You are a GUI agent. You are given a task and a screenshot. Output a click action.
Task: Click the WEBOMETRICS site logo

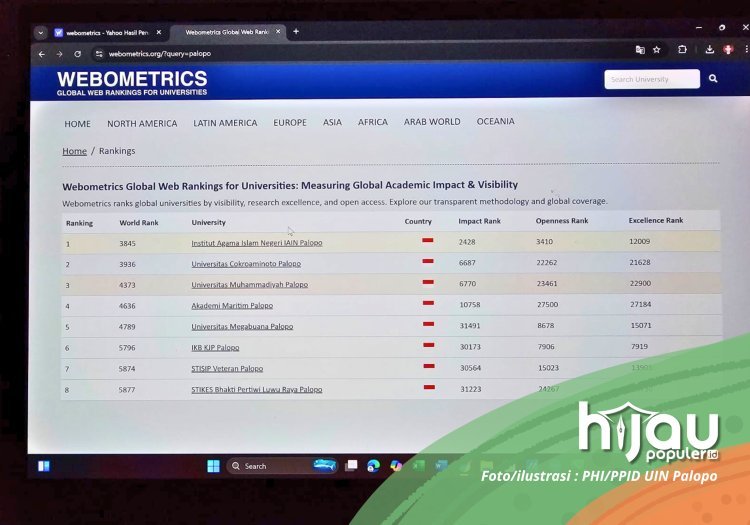(132, 83)
